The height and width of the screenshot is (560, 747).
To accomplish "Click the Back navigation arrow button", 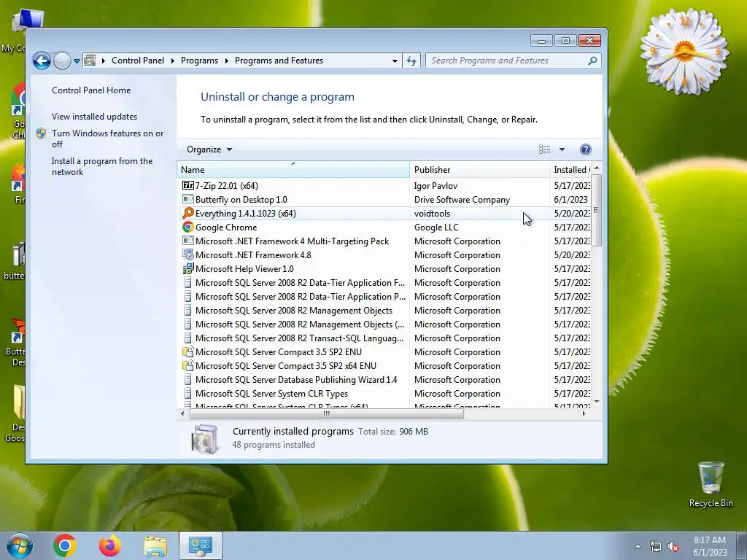I will click(42, 61).
